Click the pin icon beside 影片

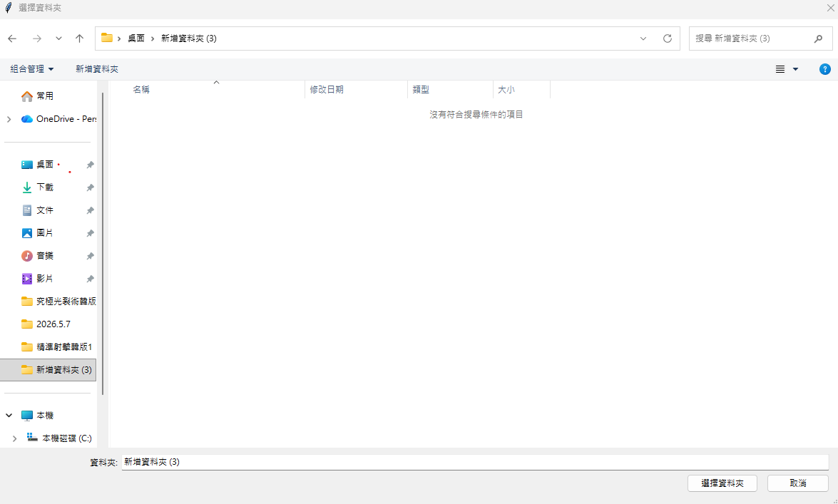(x=91, y=279)
